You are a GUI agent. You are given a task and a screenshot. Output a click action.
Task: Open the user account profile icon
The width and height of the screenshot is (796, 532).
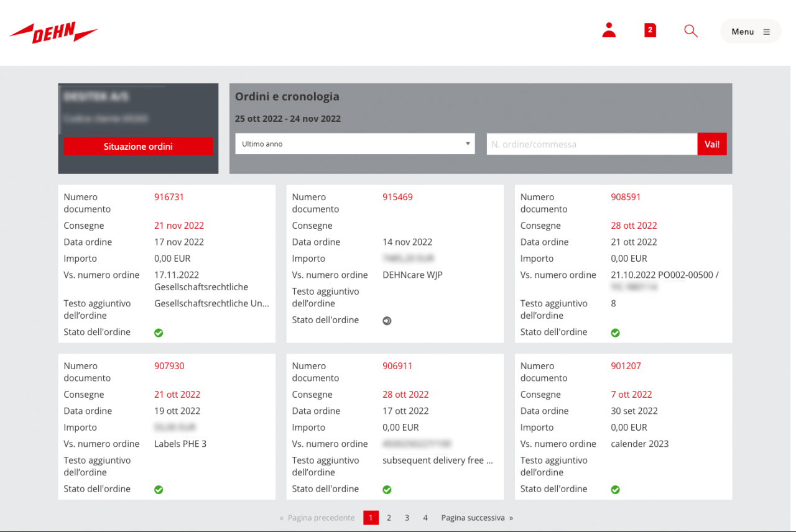[x=609, y=30]
